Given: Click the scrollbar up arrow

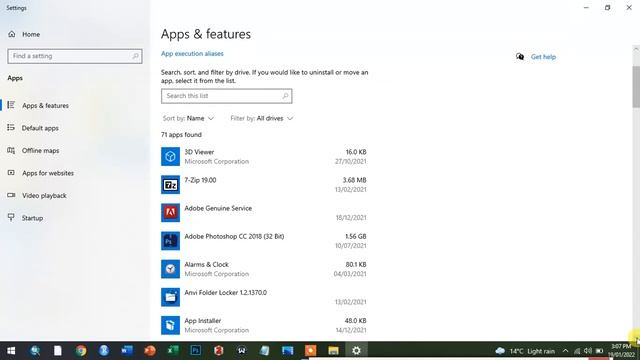Looking at the screenshot, I should pos(636,49).
